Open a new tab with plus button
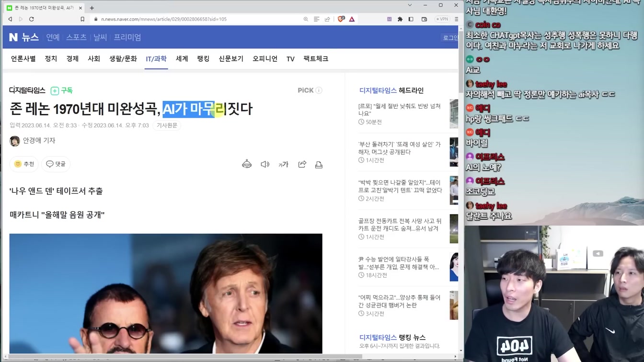Screen dimensions: 644x362 [x=92, y=8]
